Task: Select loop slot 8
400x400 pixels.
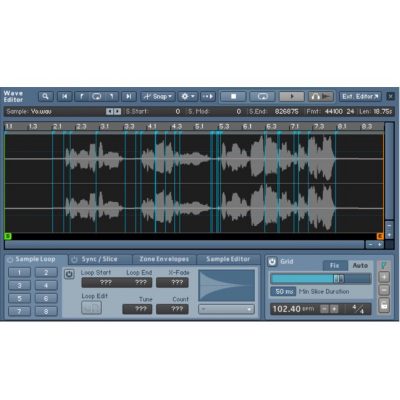Action: point(46,311)
